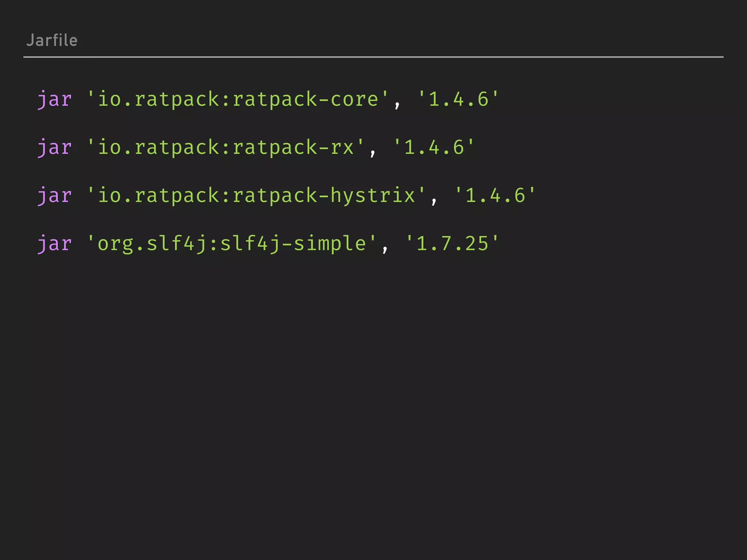The image size is (747, 560).
Task: Click the '1.7.25' version string
Action: 452,244
